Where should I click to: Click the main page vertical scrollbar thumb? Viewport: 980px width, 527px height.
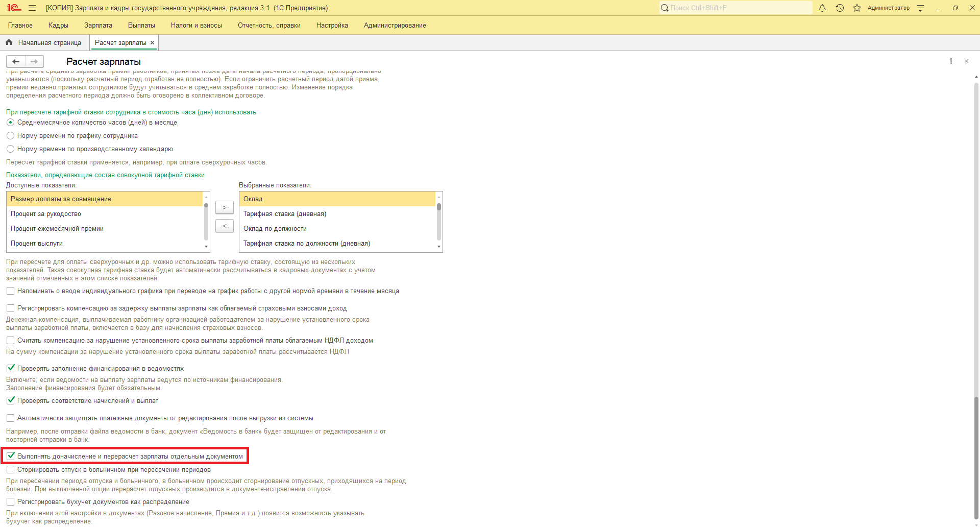[x=976, y=458]
